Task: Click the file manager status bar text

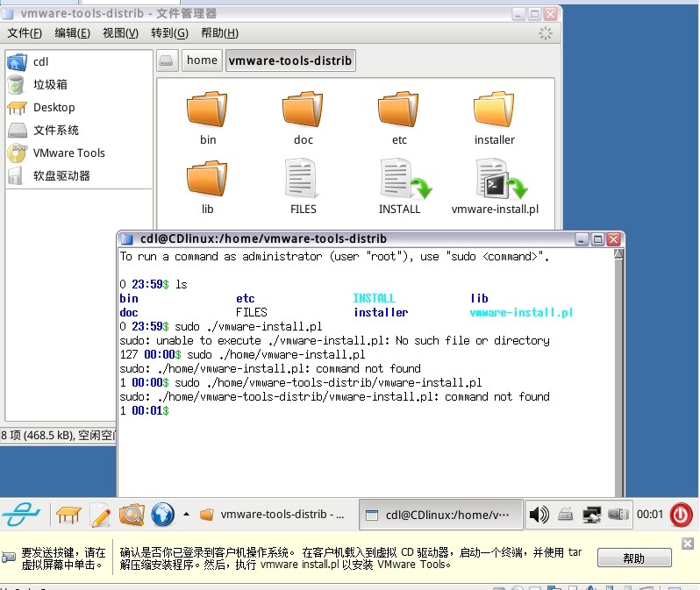Action: coord(58,435)
